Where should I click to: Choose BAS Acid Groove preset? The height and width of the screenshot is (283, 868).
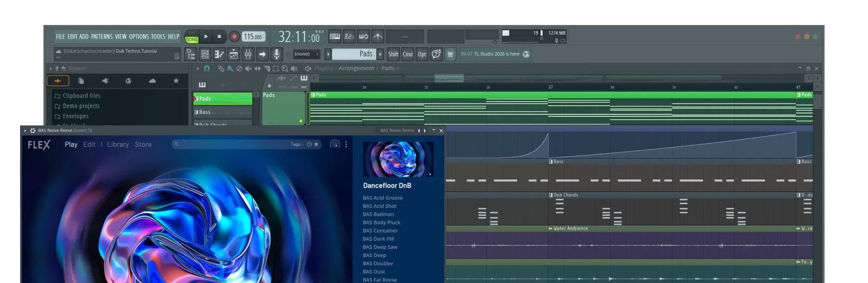(383, 198)
